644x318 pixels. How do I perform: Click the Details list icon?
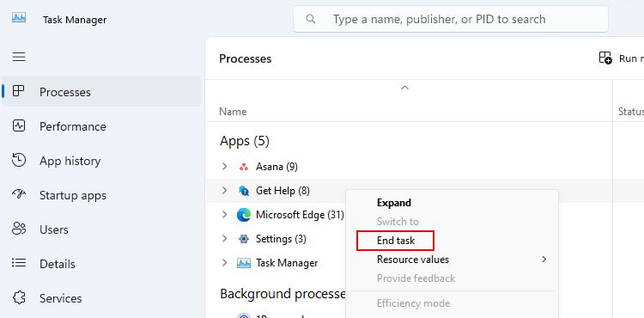coord(19,262)
